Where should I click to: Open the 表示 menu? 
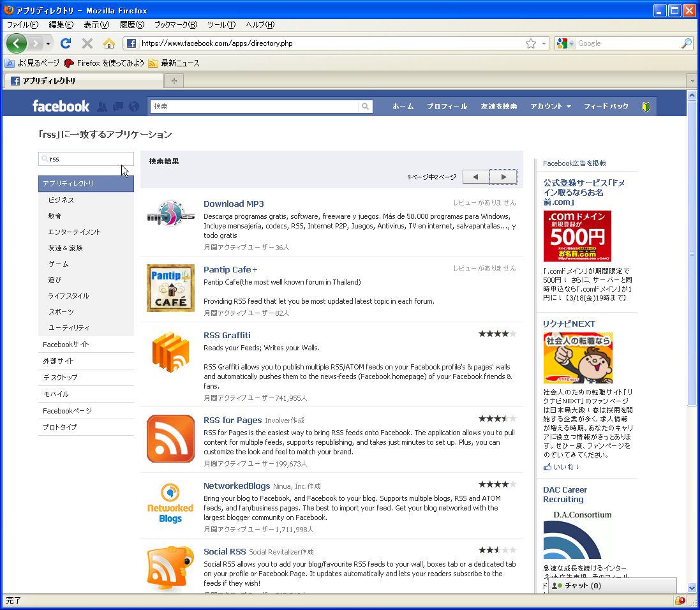pyautogui.click(x=96, y=24)
